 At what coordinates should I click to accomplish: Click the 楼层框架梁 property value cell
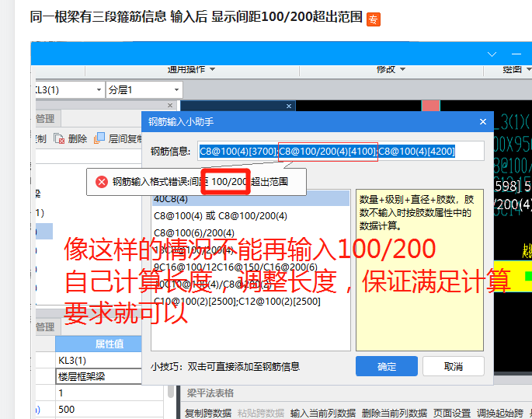pyautogui.click(x=99, y=376)
